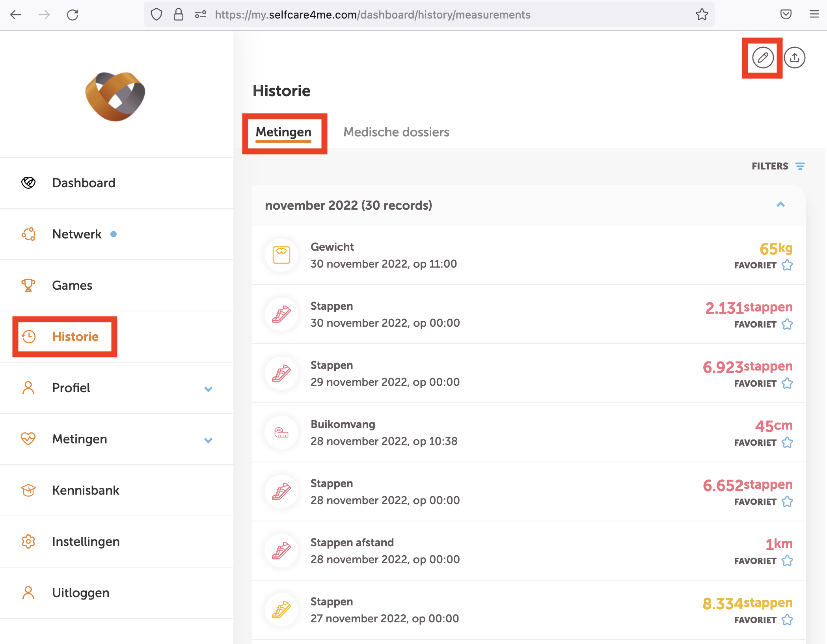Open Dashboard from the sidebar
The height and width of the screenshot is (644, 827).
point(84,183)
